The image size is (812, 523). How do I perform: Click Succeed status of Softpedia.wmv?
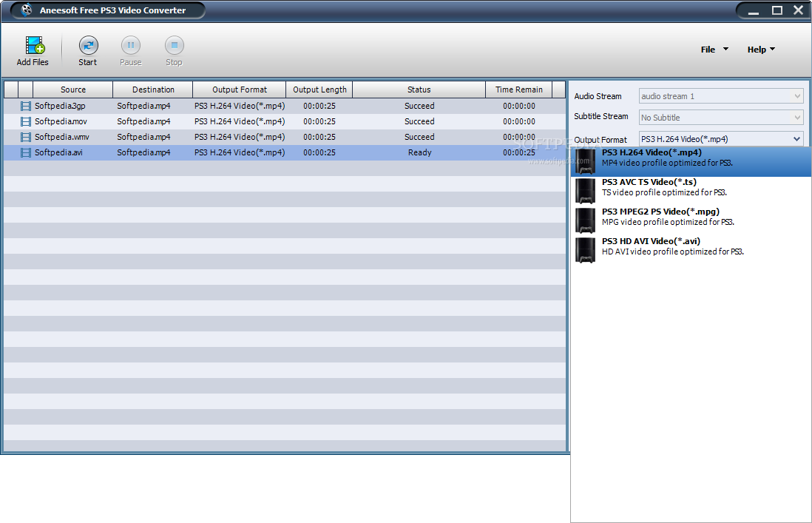419,138
